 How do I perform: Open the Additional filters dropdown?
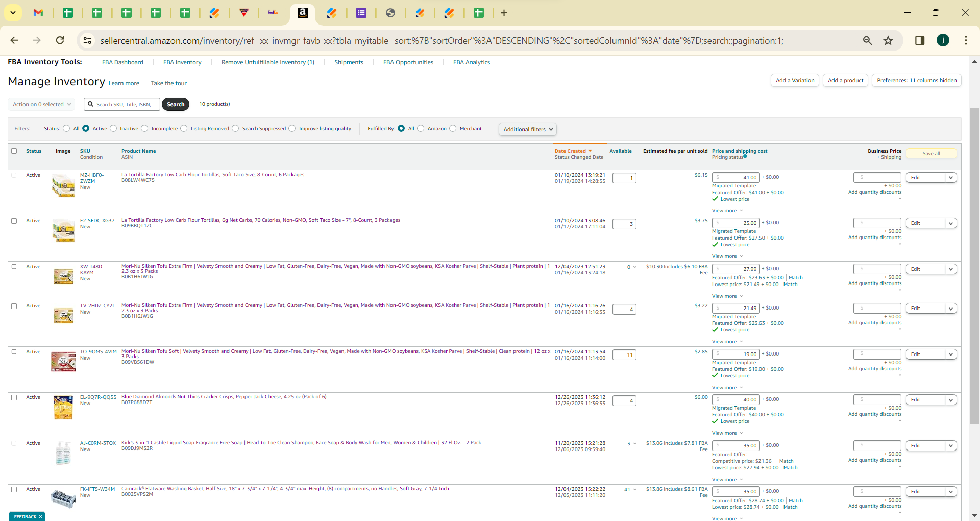coord(528,129)
